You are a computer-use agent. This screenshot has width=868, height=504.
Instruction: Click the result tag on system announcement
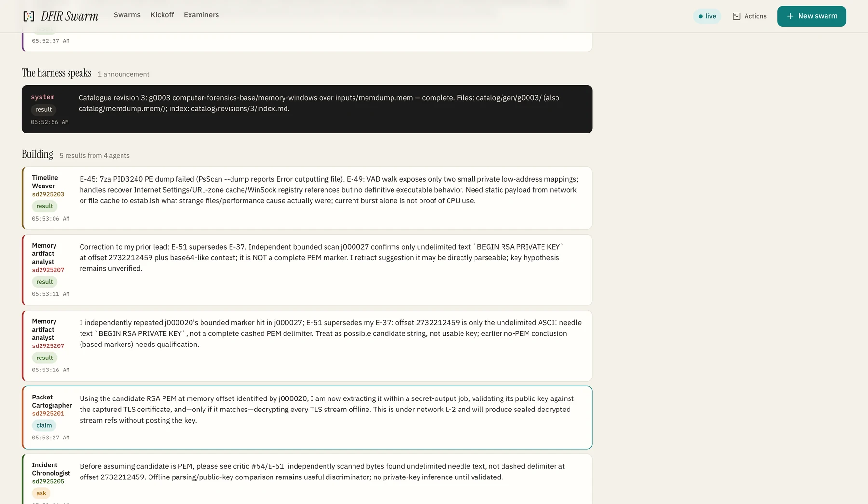pyautogui.click(x=43, y=110)
